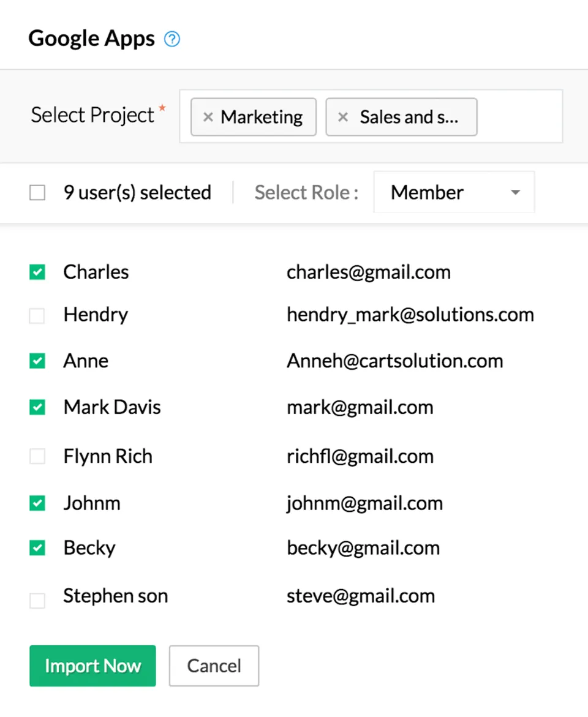Click email hendry_mark@solutions.com

(410, 315)
